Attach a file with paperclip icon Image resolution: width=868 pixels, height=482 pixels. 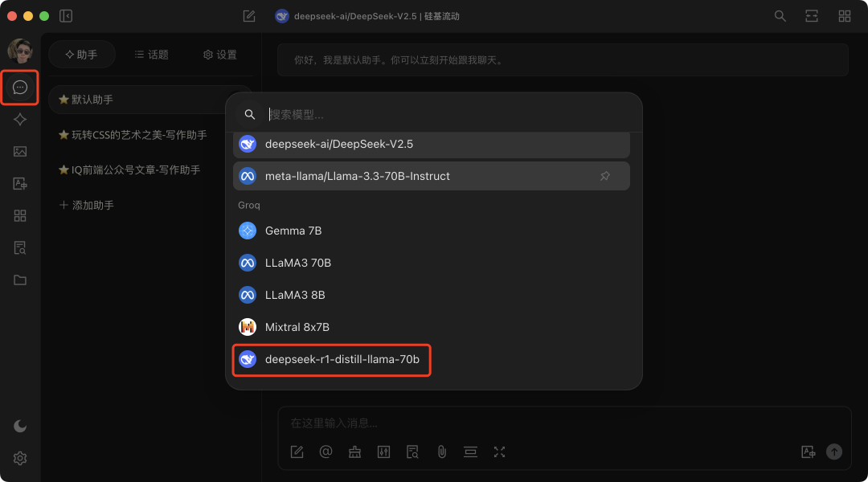(x=442, y=452)
